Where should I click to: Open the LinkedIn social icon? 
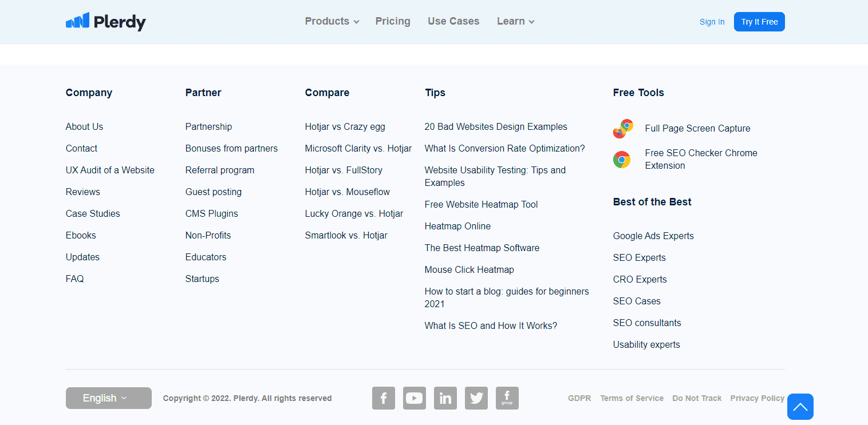[445, 398]
